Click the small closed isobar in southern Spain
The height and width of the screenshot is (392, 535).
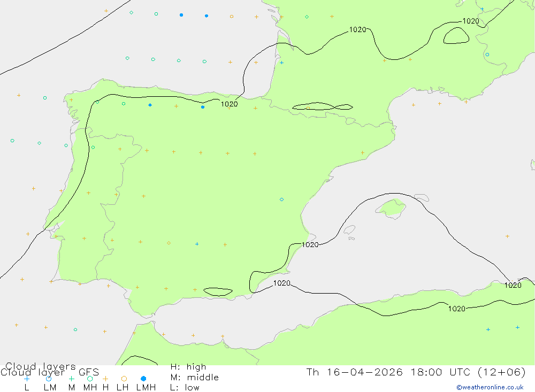tap(218, 291)
